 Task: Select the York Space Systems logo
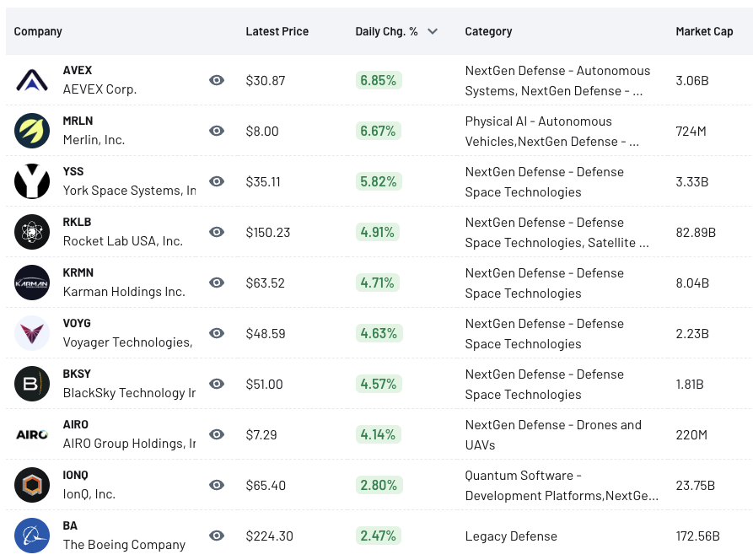32,181
